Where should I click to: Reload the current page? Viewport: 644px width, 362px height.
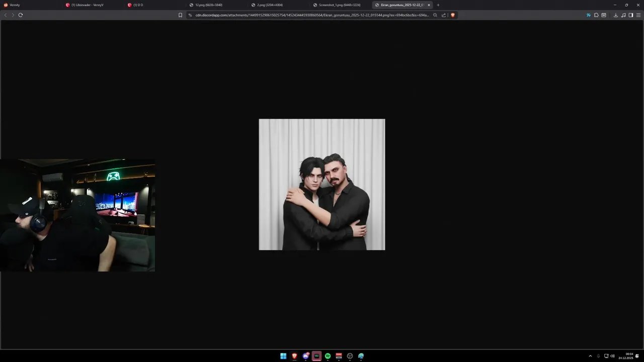point(21,15)
